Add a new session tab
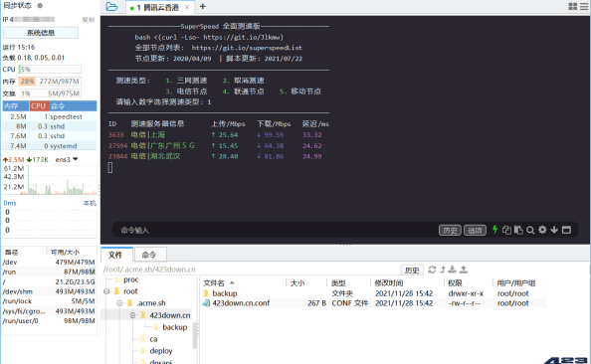 [x=203, y=6]
